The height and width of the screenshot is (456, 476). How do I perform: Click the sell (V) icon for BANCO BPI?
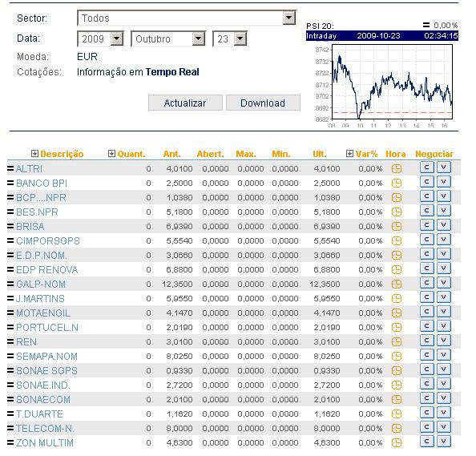[x=443, y=182]
